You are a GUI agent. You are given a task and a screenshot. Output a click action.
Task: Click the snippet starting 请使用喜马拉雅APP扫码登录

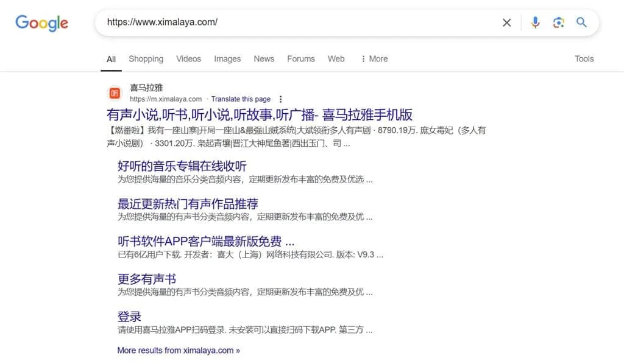245,330
